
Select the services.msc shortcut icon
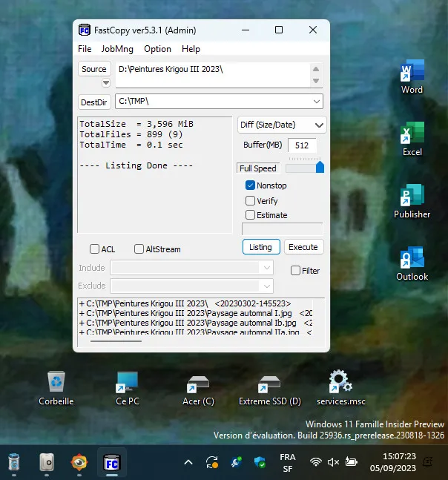click(x=341, y=388)
